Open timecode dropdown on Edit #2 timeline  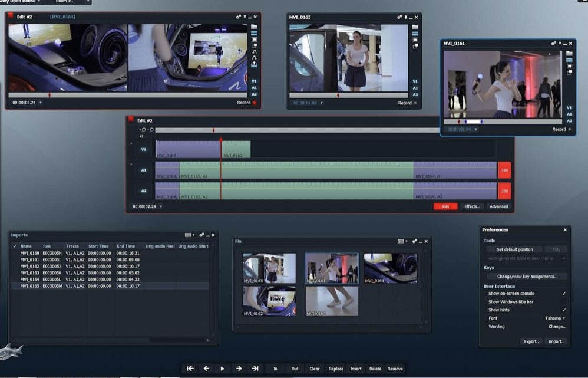tap(161, 206)
